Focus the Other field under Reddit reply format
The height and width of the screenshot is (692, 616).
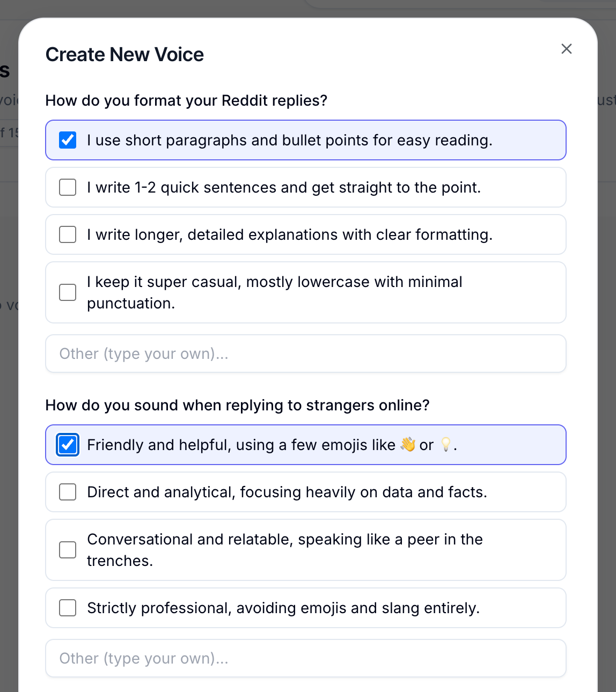[306, 354]
